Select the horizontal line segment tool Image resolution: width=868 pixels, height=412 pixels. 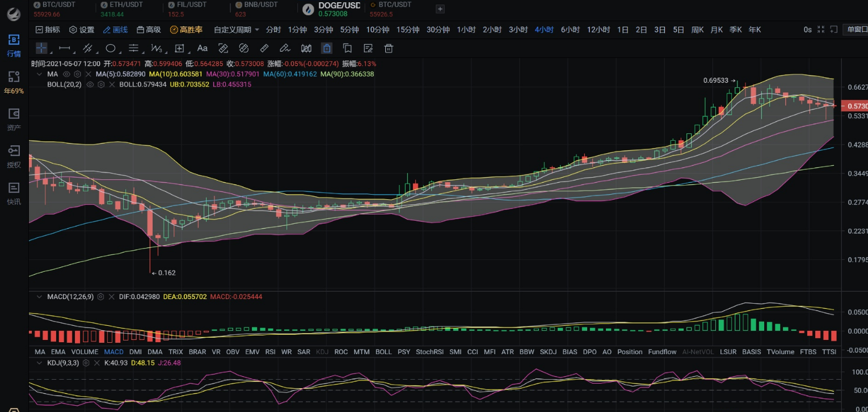coord(65,48)
